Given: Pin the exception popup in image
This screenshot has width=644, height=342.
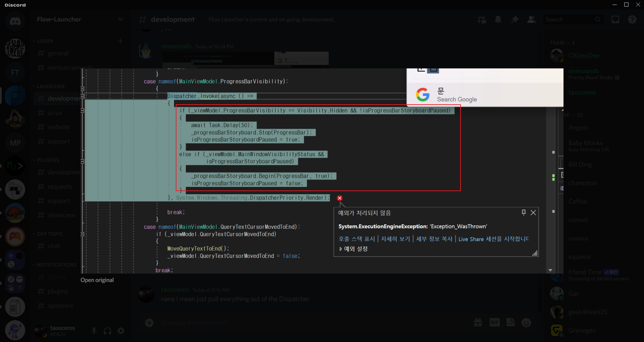Looking at the screenshot, I should pos(524,213).
